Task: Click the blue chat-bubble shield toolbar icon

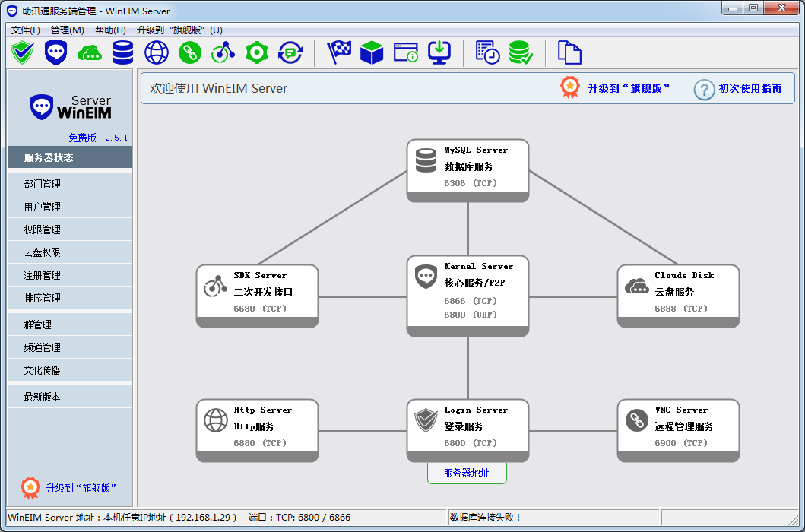Action: pyautogui.click(x=56, y=52)
